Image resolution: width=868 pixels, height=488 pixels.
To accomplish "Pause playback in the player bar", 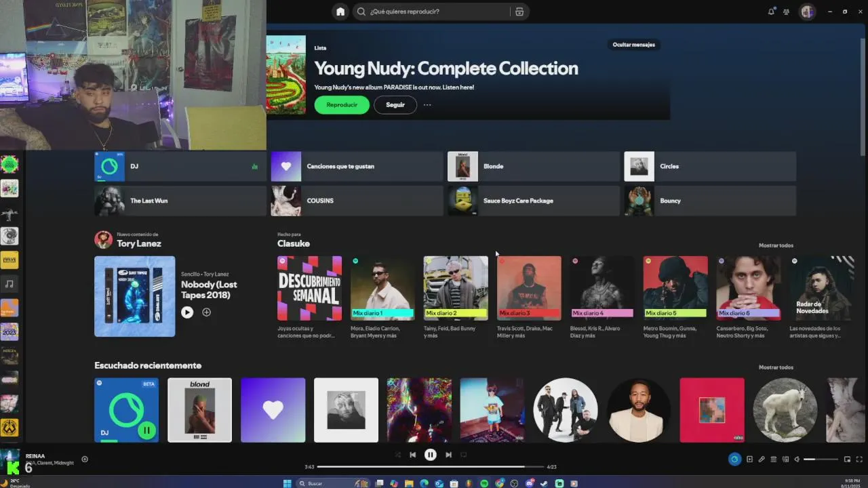I will (430, 455).
